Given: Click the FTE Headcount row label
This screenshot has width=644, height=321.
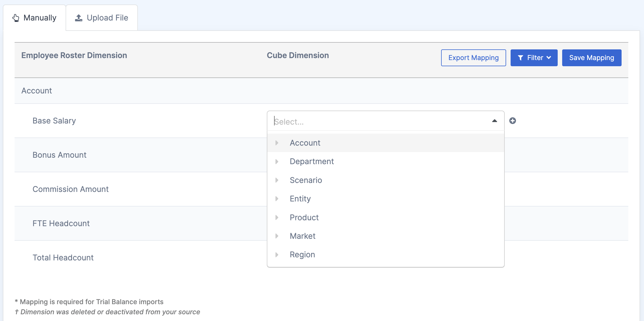Looking at the screenshot, I should tap(61, 223).
